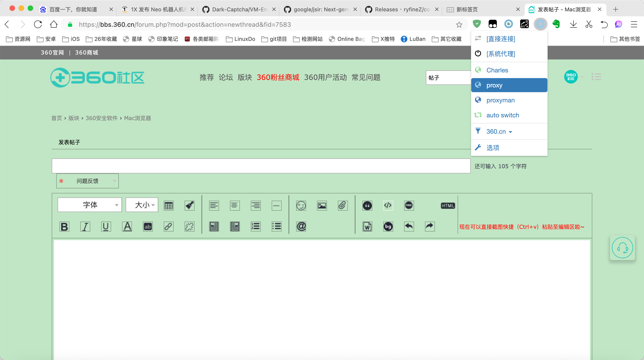Open the browser downloads panel

tap(573, 24)
